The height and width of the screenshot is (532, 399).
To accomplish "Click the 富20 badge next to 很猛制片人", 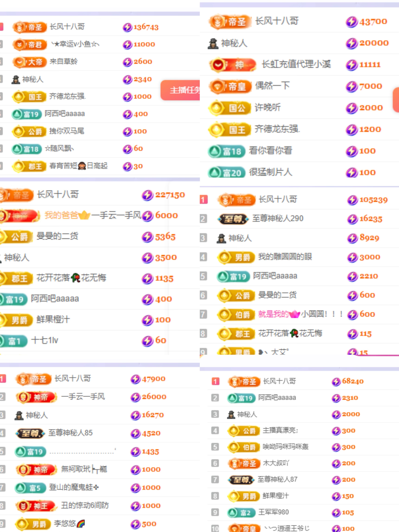I will pyautogui.click(x=227, y=172).
